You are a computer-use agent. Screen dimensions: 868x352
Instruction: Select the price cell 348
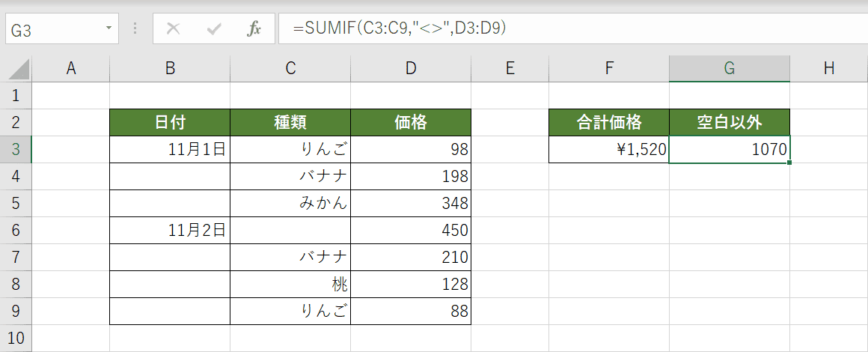tap(411, 204)
